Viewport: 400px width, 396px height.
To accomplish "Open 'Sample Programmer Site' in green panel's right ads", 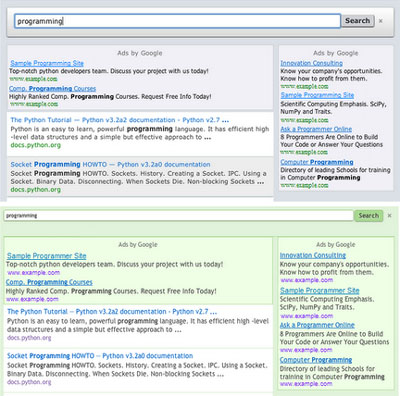I will pyautogui.click(x=319, y=290).
